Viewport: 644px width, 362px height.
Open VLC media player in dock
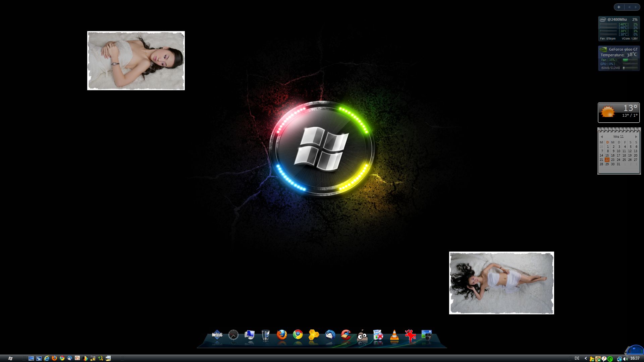tap(394, 336)
